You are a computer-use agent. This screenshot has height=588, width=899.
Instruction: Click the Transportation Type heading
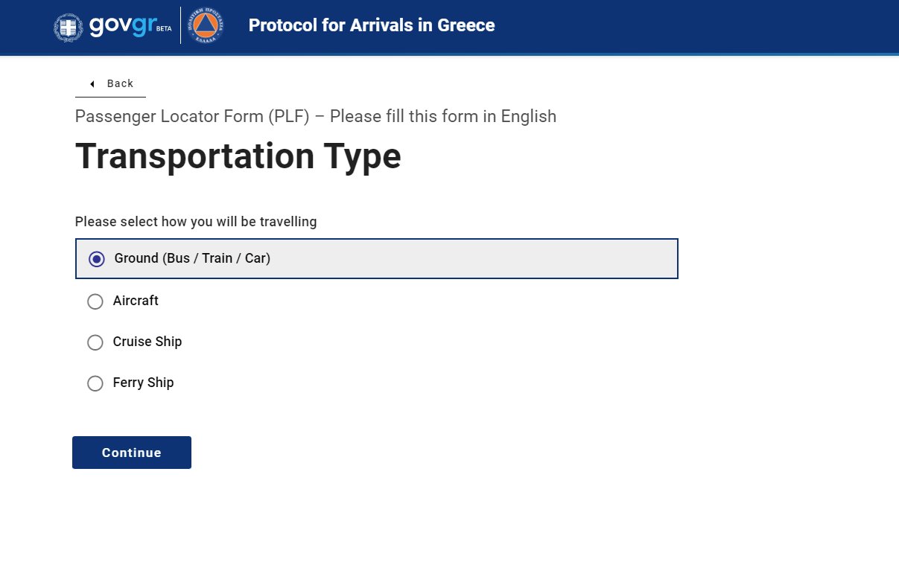point(238,156)
